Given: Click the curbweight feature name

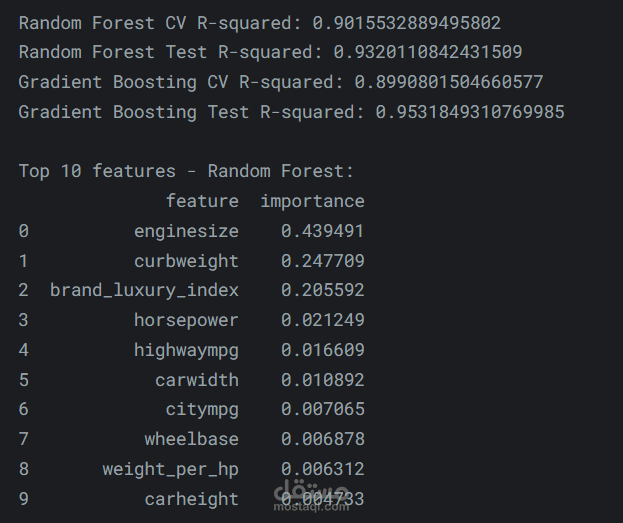Looking at the screenshot, I should point(186,261).
